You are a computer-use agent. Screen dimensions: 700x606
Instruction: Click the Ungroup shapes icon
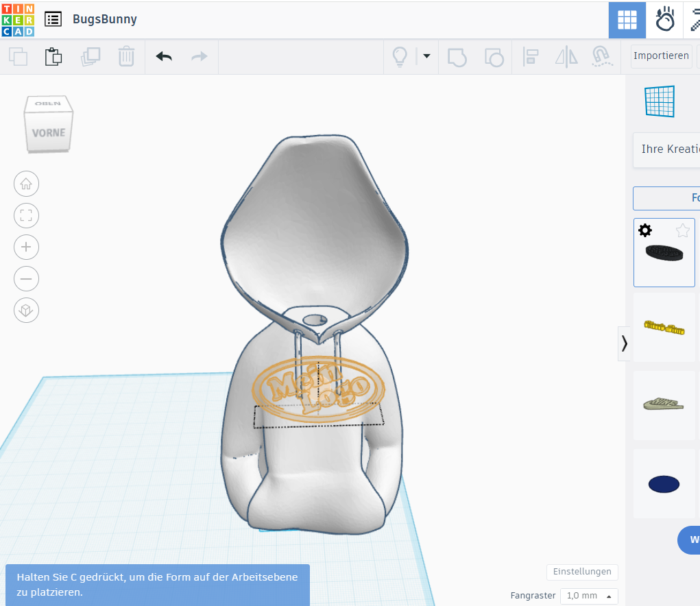[494, 57]
